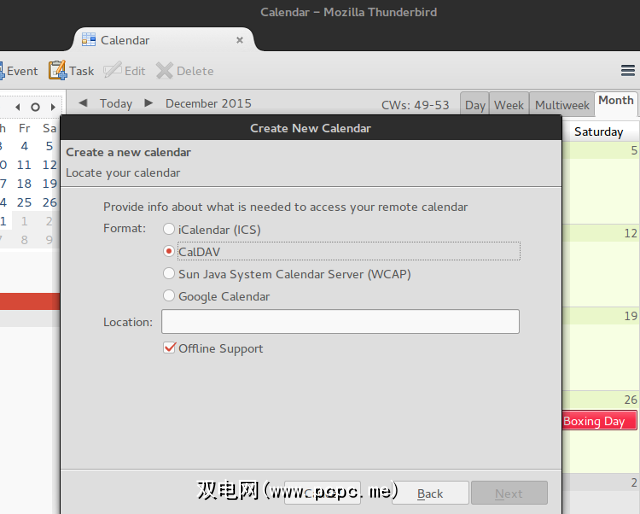This screenshot has height=514, width=640.
Task: Mini calendar next month arrow
Action: pyautogui.click(x=53, y=107)
